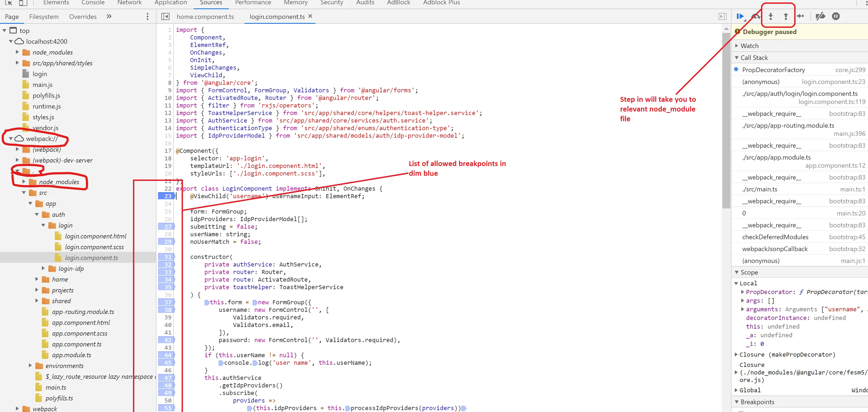Image resolution: width=868 pixels, height=412 pixels.
Task: Hide the navigator sidebar icon
Action: click(x=165, y=16)
